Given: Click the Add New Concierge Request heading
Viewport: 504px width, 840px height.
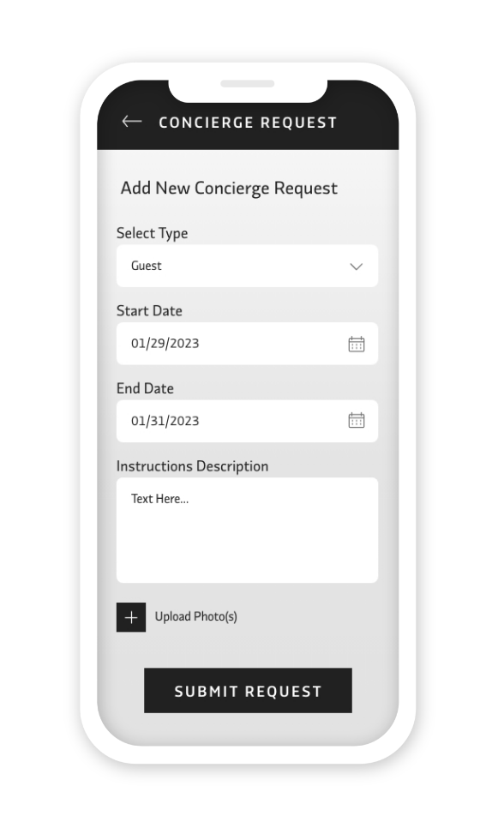Looking at the screenshot, I should click(229, 189).
